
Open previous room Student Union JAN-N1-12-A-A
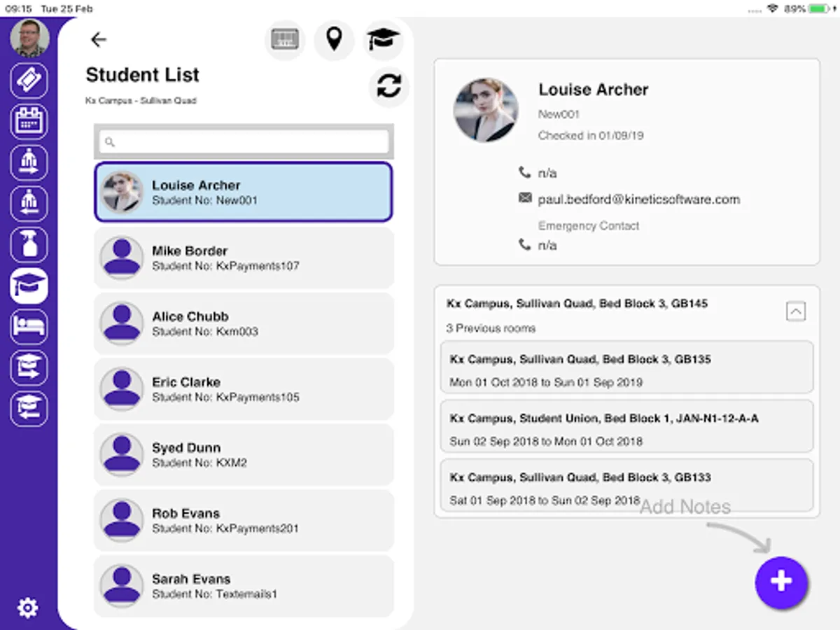pyautogui.click(x=626, y=426)
